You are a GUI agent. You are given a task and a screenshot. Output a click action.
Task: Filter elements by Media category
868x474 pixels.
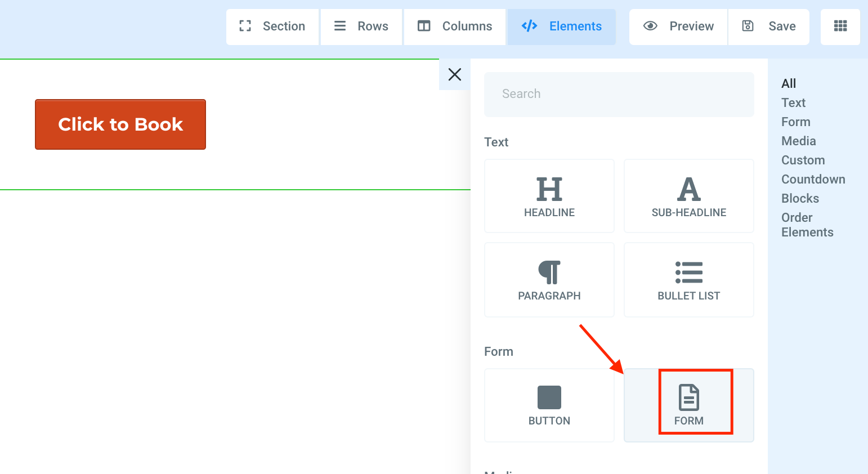[x=798, y=141]
